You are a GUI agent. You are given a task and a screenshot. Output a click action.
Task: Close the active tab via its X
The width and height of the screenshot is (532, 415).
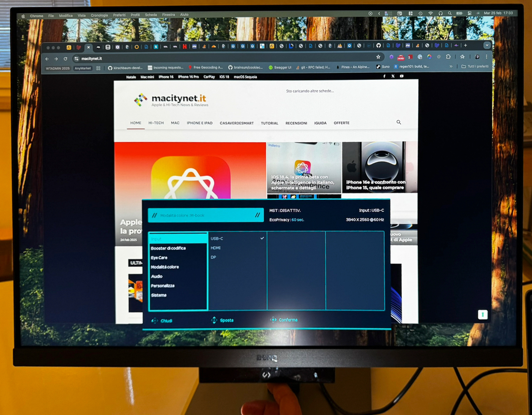pyautogui.click(x=89, y=47)
